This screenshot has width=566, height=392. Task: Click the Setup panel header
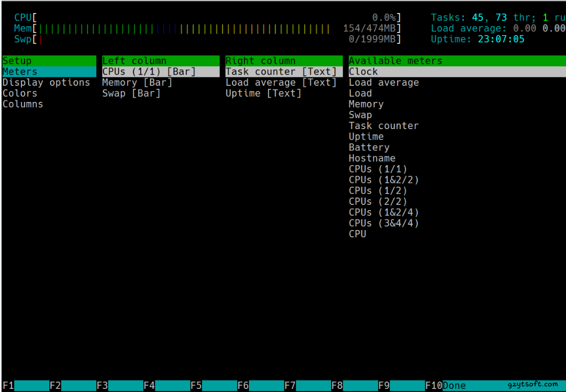[x=49, y=61]
